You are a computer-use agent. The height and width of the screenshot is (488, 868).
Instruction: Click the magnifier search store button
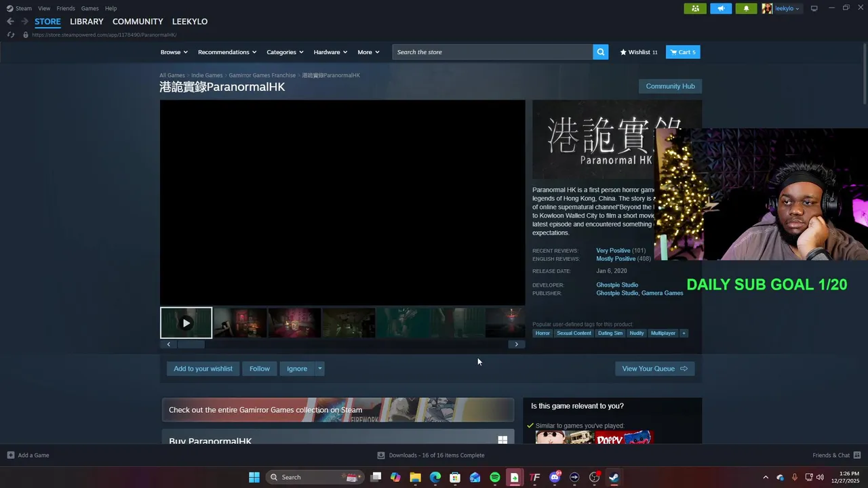(600, 52)
